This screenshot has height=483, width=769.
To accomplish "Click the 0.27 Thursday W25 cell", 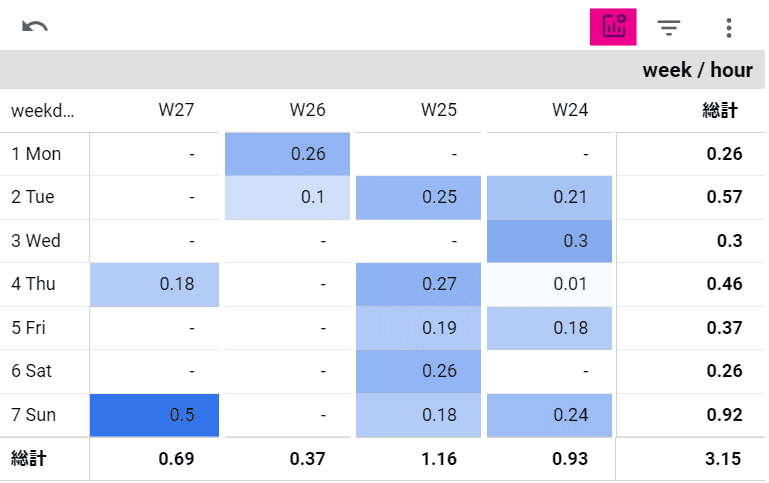I will 419,284.
